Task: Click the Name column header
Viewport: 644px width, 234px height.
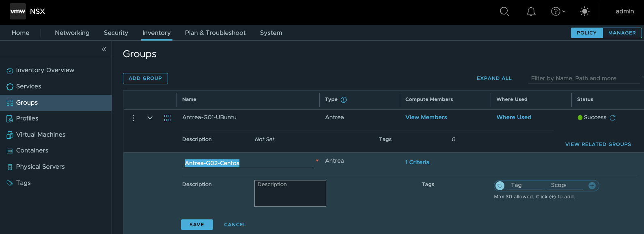Action: [189, 99]
